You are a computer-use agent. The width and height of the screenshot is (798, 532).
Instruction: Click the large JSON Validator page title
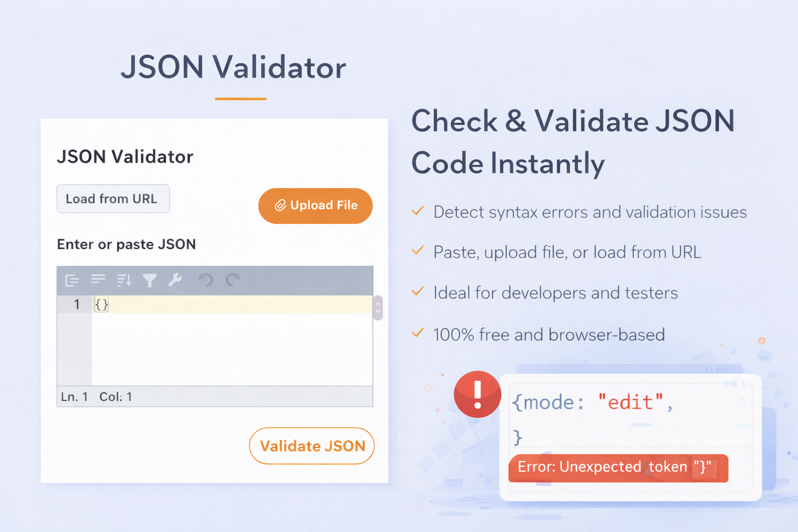[x=233, y=68]
